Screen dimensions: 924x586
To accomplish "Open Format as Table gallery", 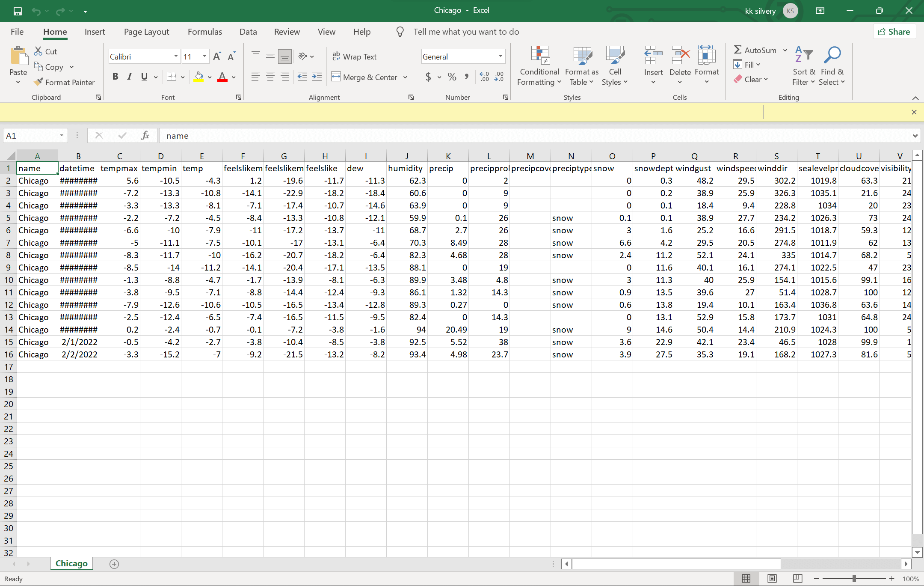I will tap(582, 66).
